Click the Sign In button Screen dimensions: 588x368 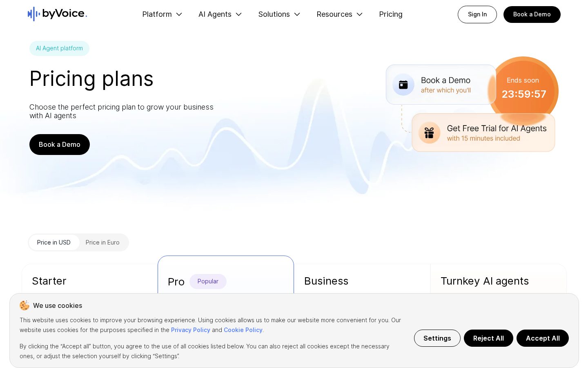[x=477, y=14]
